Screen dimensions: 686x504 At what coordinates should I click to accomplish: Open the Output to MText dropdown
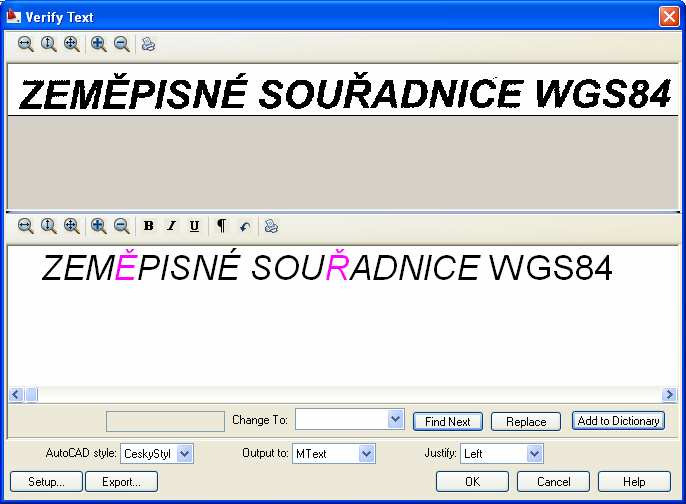367,454
